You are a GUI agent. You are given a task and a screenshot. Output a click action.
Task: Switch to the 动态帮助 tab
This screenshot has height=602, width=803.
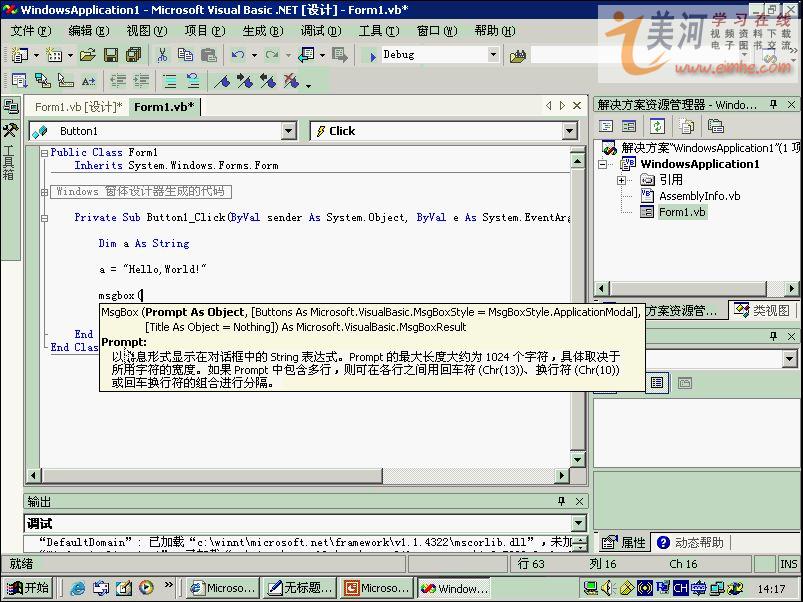click(691, 542)
